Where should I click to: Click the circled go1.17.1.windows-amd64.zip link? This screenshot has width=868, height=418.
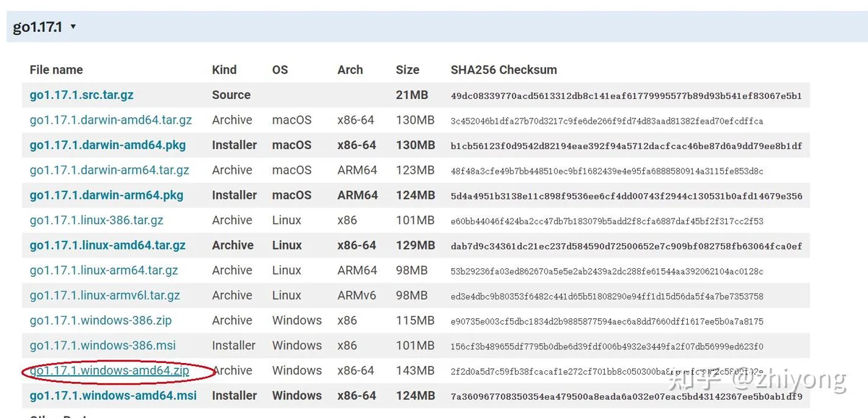(109, 370)
